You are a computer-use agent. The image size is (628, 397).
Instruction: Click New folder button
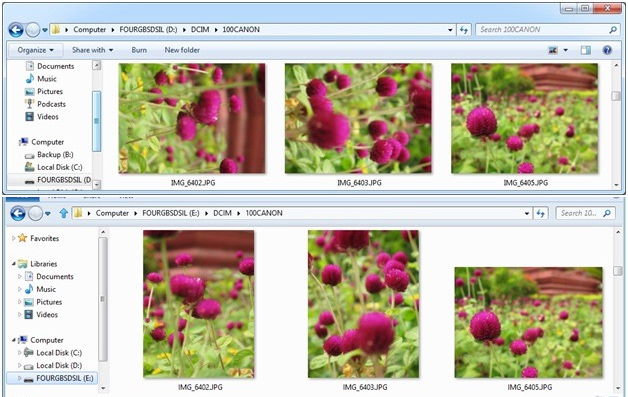182,50
